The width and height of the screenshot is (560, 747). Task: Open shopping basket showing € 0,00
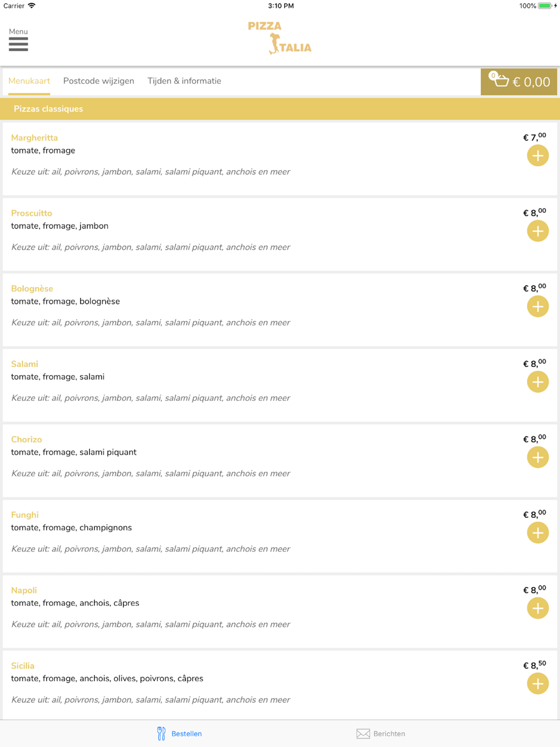[x=519, y=82]
